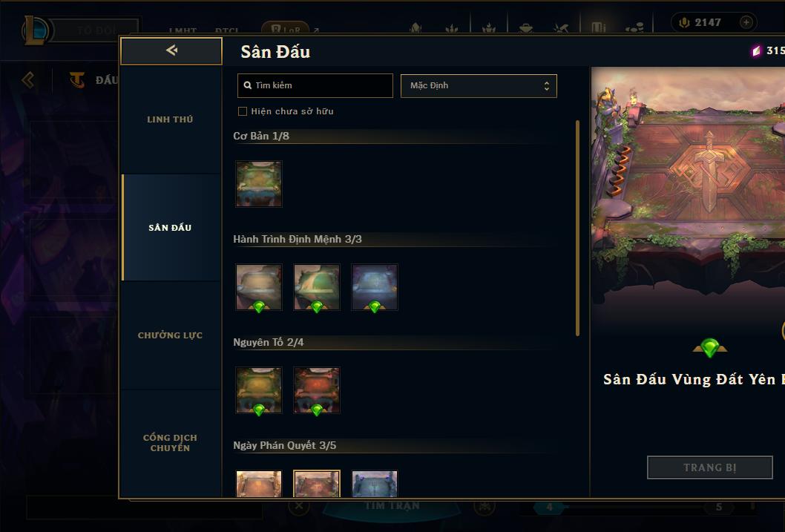This screenshot has width=785, height=532.
Task: Click the League client logo icon
Action: coord(36,30)
